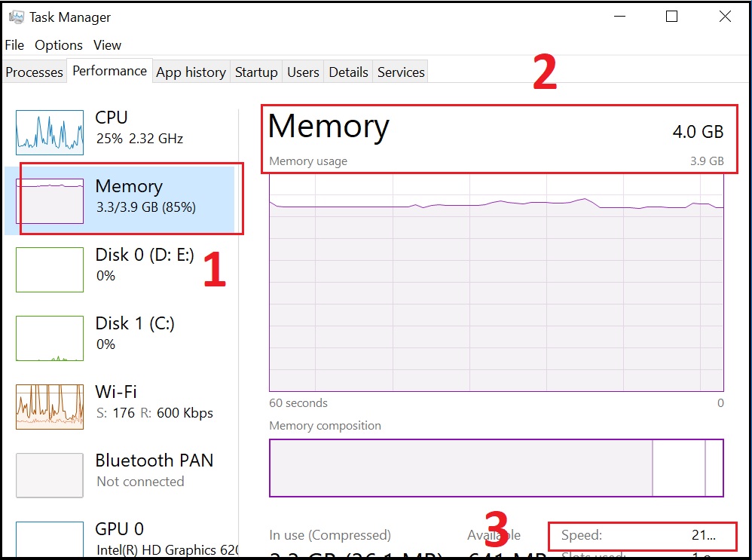
Task: Go to the Startup tab
Action: click(256, 72)
